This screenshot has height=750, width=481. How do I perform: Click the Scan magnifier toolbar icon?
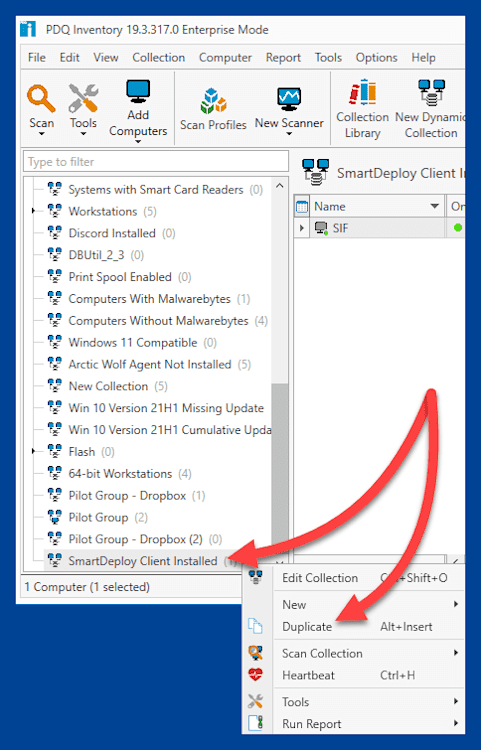(41, 98)
